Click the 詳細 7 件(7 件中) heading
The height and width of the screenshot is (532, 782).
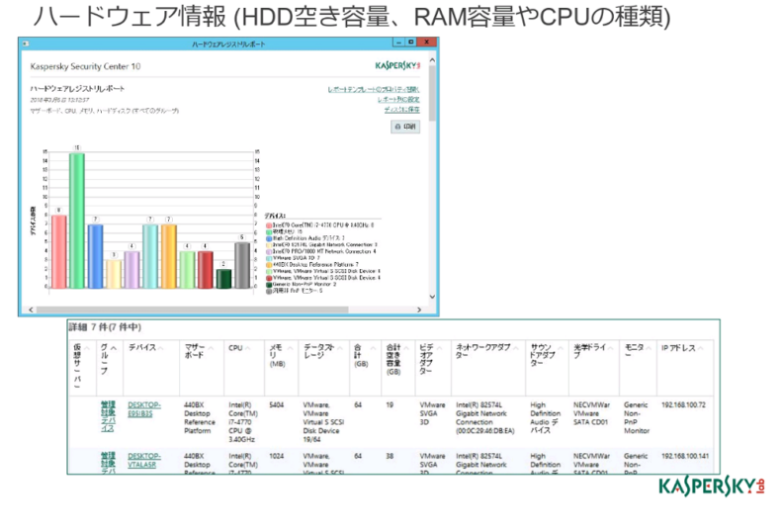pos(105,327)
